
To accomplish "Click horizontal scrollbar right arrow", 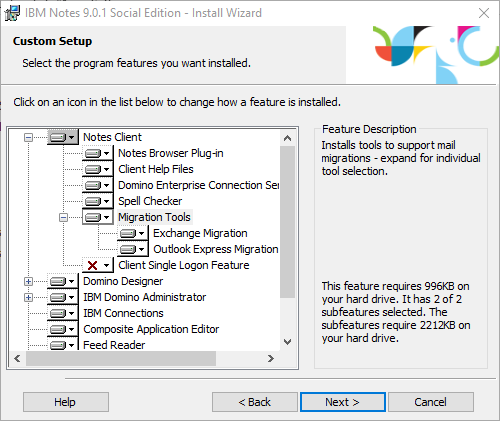I will 271,359.
